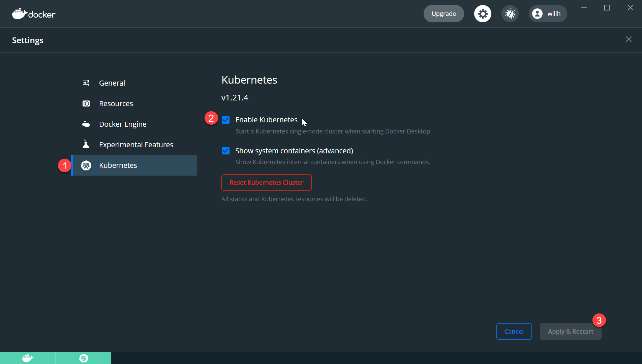
Task: Toggle Show system containers checkbox
Action: (x=226, y=151)
